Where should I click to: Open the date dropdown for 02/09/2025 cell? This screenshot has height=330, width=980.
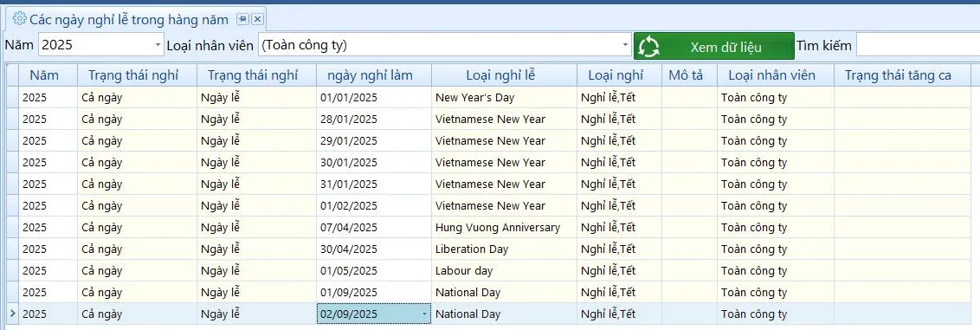[425, 314]
